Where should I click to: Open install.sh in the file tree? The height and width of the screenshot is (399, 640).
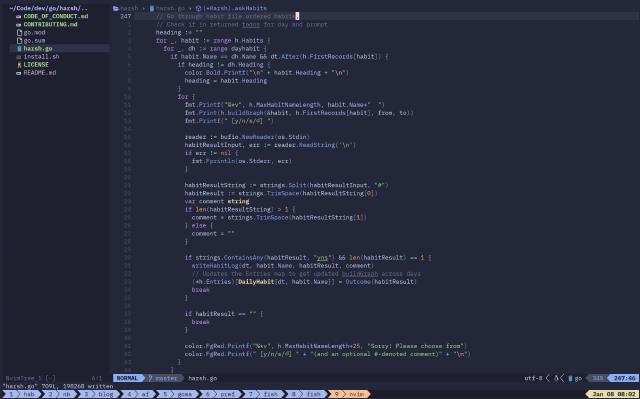[x=41, y=57]
